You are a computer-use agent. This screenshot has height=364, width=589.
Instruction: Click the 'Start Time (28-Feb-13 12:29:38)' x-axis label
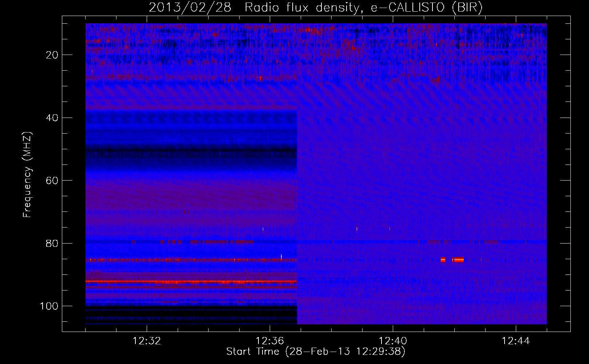[x=316, y=352]
